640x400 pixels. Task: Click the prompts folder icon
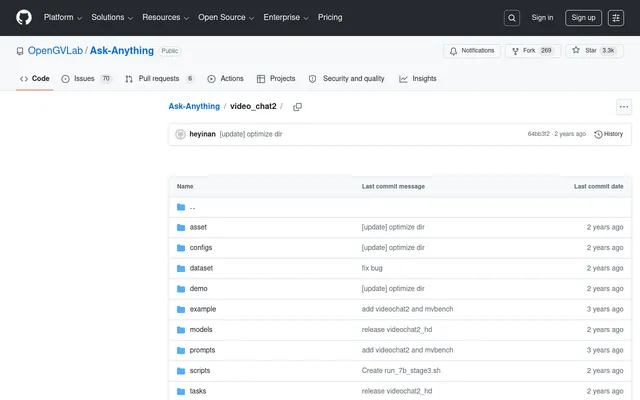pyautogui.click(x=181, y=350)
